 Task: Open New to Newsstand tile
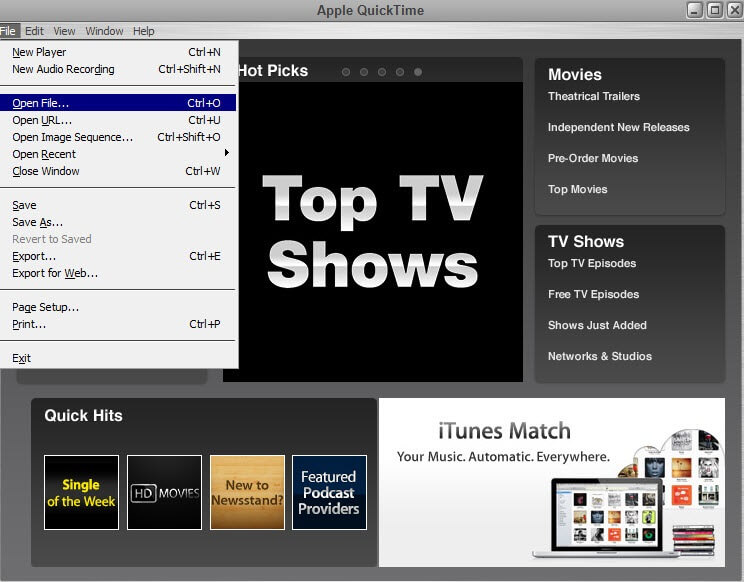pyautogui.click(x=247, y=492)
